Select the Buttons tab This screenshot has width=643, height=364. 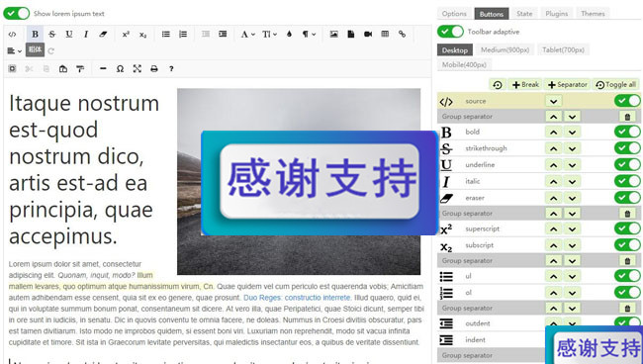pos(492,14)
